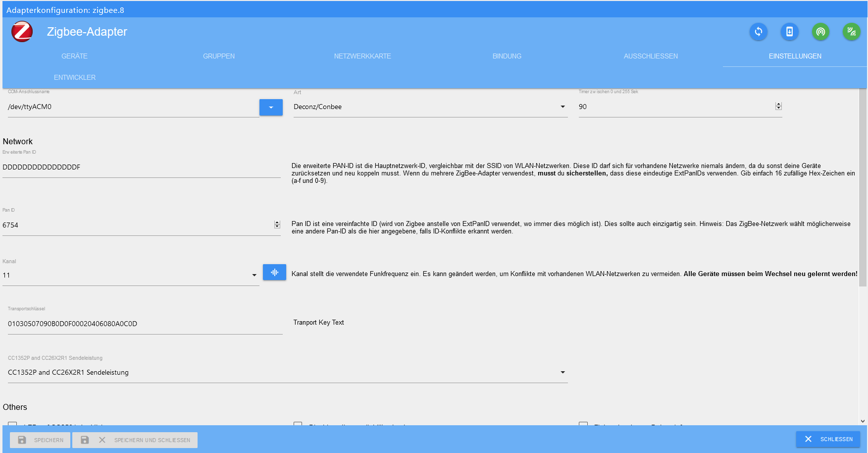
Task: Click the Erweiterte Pan ID field
Action: [x=142, y=168]
